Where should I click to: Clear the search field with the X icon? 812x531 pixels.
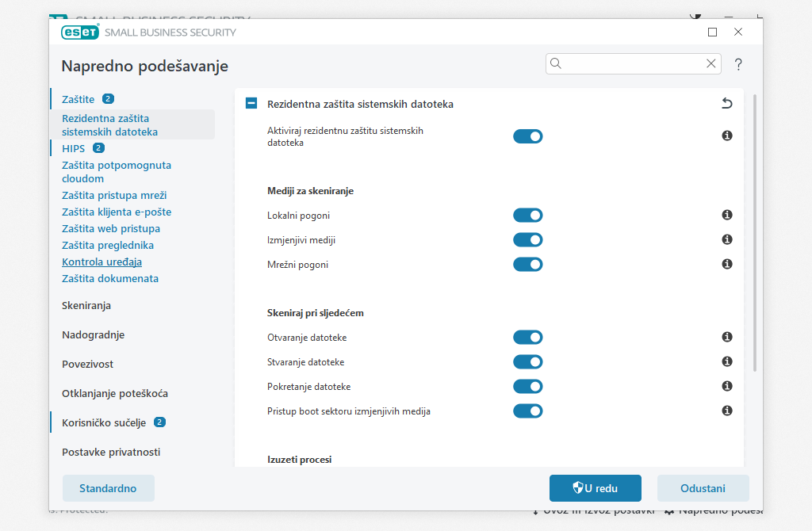pyautogui.click(x=711, y=63)
